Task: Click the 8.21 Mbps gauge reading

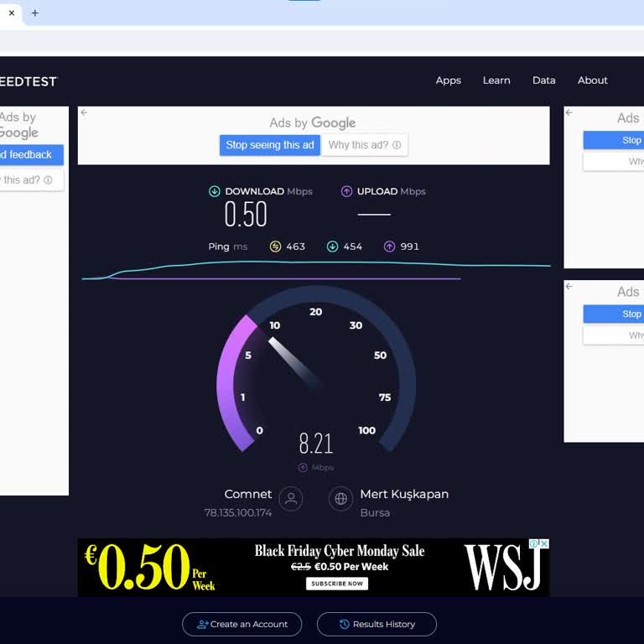Action: click(316, 444)
